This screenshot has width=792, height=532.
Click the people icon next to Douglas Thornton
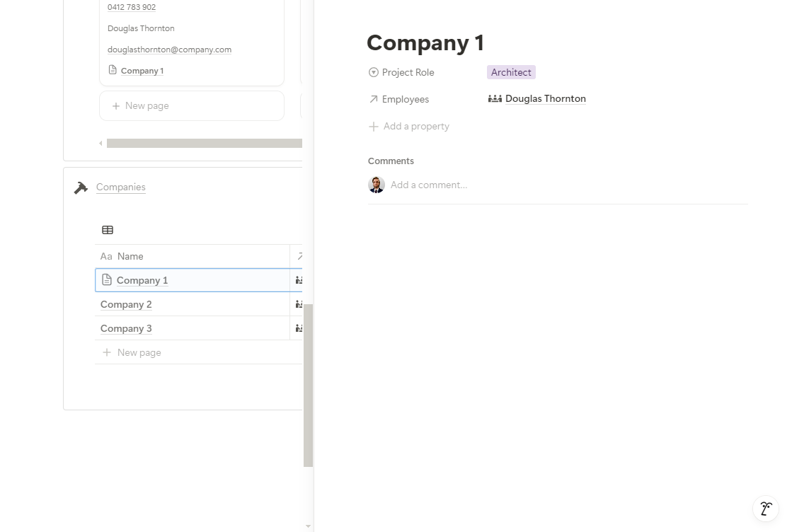pyautogui.click(x=495, y=99)
